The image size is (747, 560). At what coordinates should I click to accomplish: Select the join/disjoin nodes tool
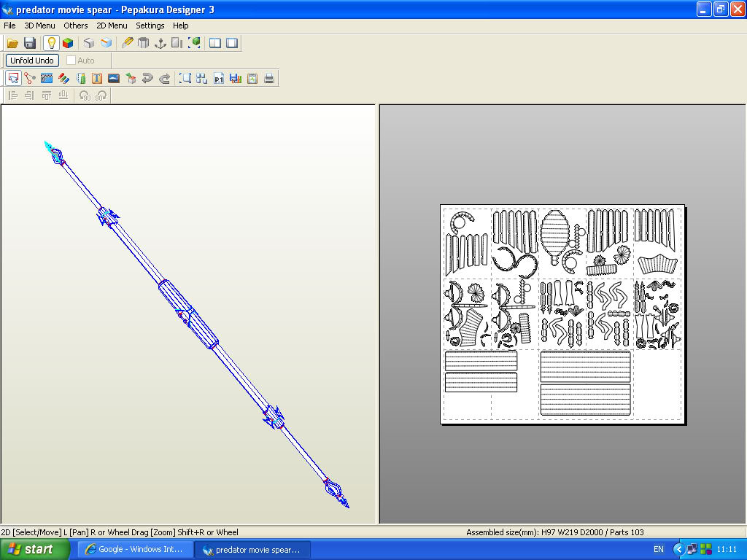click(30, 79)
